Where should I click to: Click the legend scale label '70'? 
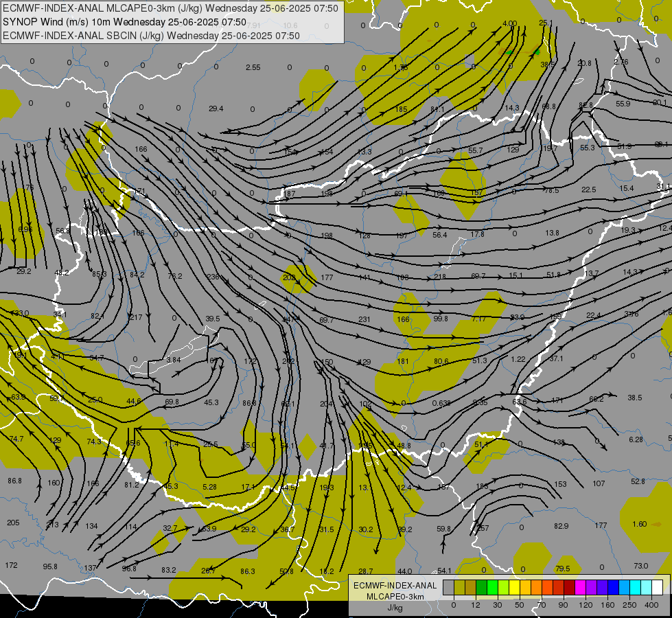pos(542,605)
